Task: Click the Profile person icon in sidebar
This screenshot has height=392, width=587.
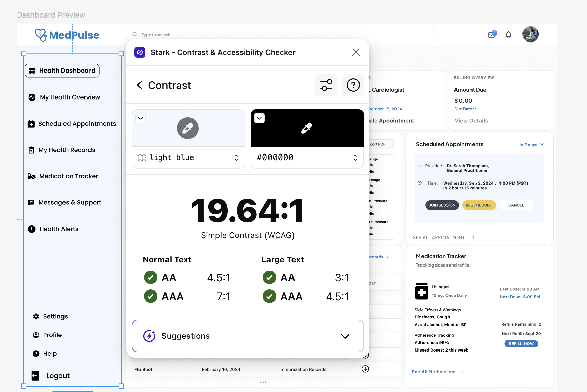Action: pyautogui.click(x=36, y=335)
